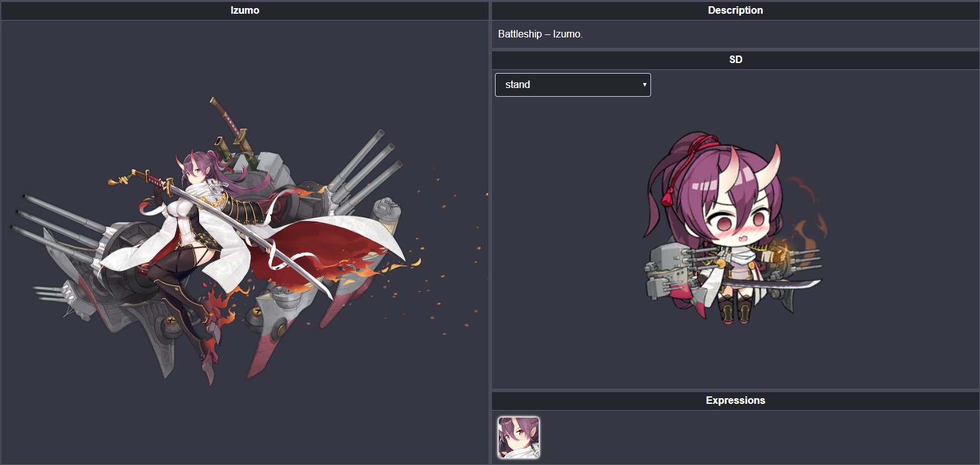Select the text 'Battleship – Izumo.'

(541, 34)
